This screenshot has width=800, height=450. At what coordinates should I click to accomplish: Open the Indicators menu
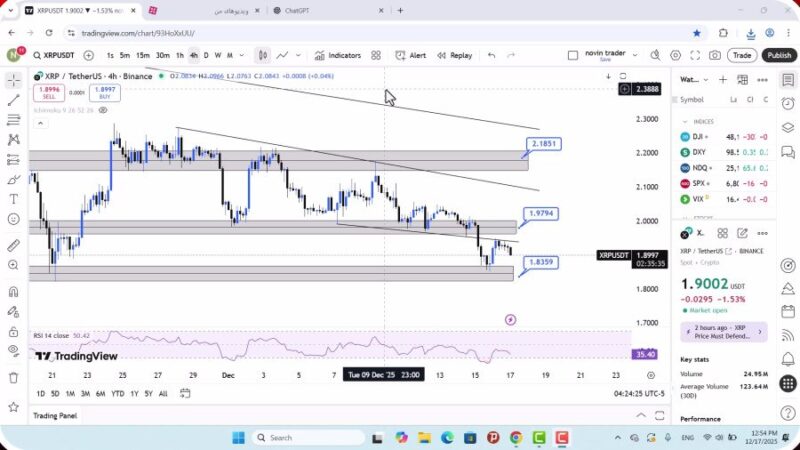(x=337, y=56)
